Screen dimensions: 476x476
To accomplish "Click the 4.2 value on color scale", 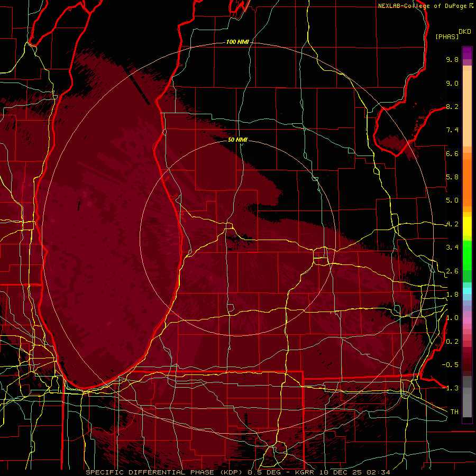I will tap(452, 224).
